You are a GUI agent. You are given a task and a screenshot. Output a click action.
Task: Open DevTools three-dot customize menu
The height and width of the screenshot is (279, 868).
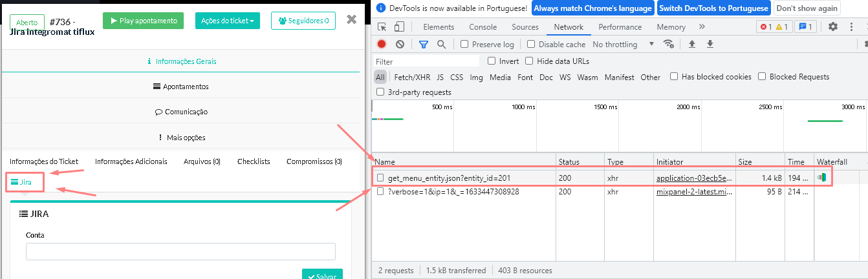851,26
